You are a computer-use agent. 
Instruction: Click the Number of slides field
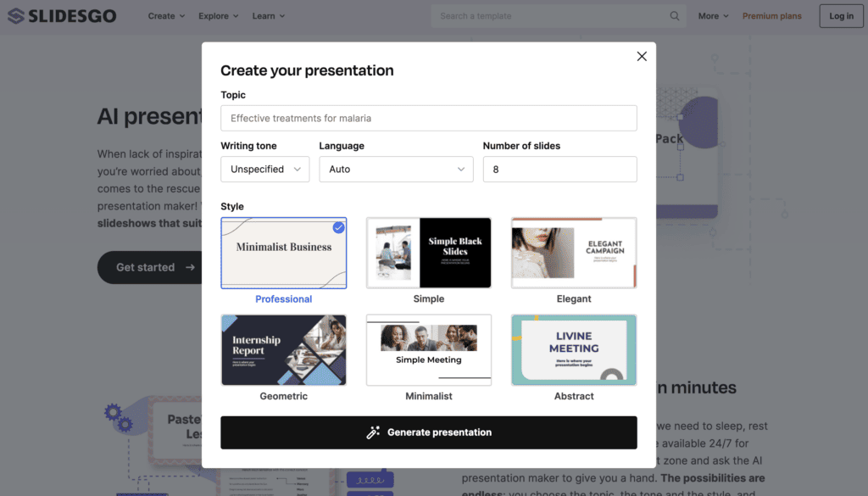[x=559, y=169]
